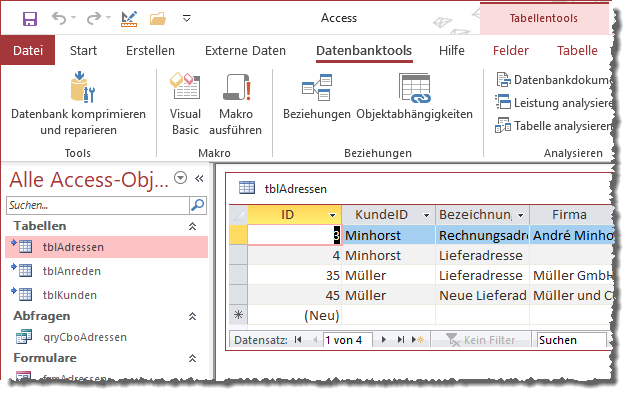Click the Neue Lieferad cell
The width and height of the screenshot is (631, 399).
pos(482,296)
